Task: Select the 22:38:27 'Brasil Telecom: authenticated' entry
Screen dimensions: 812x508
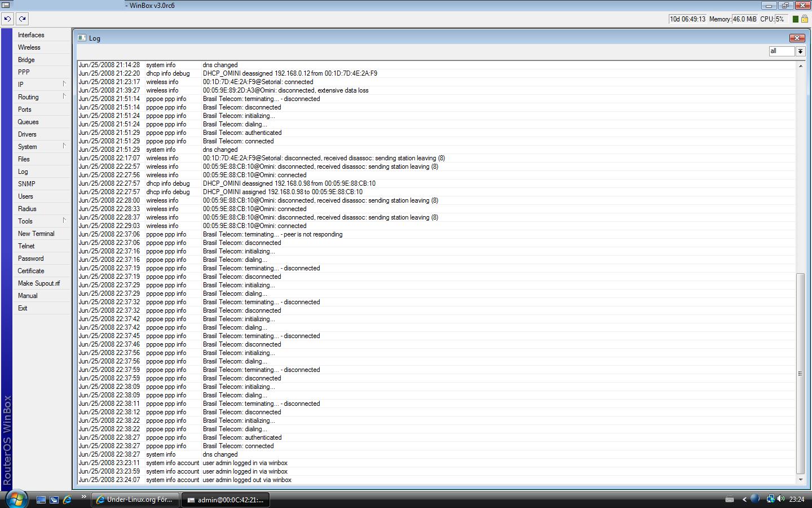Action: point(436,437)
